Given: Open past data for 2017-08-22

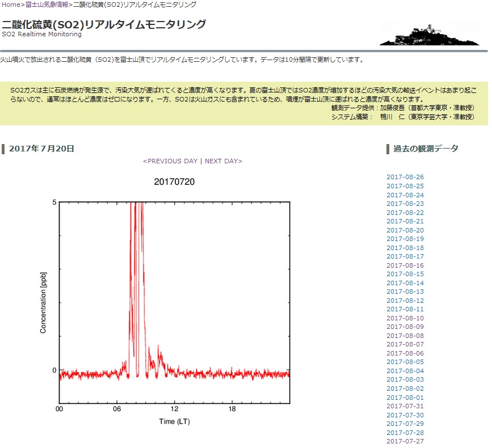Looking at the screenshot, I should (x=405, y=212).
